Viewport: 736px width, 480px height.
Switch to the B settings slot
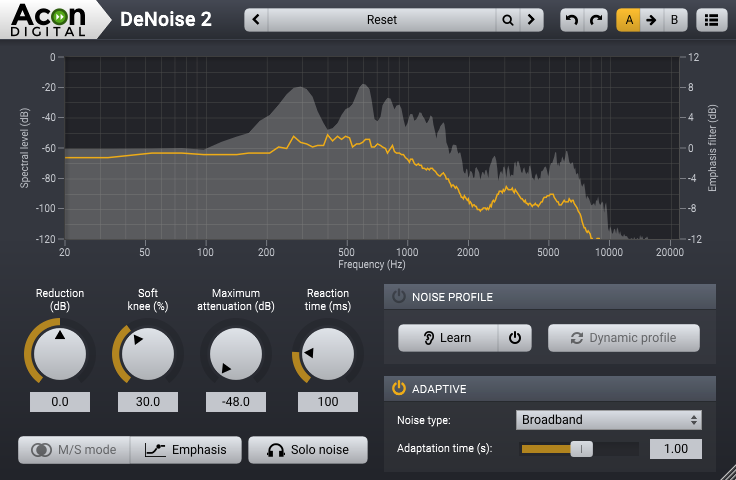pyautogui.click(x=675, y=20)
